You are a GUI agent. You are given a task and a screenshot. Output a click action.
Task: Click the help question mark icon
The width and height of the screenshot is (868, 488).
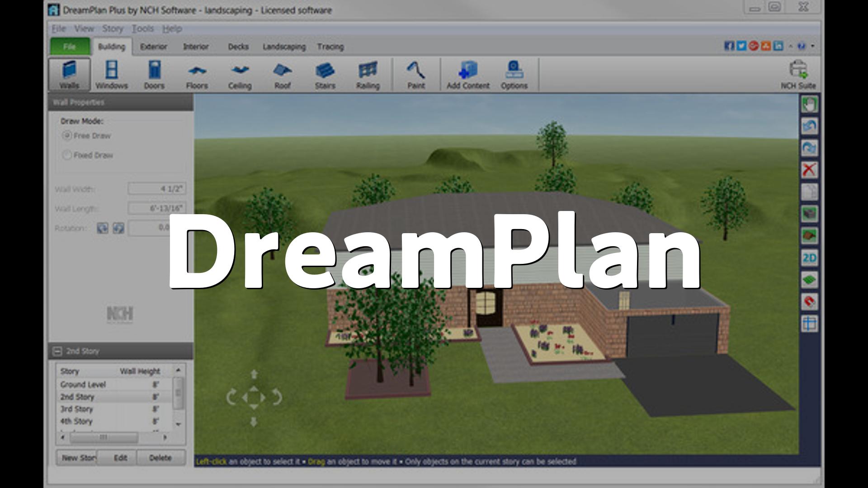pyautogui.click(x=802, y=46)
